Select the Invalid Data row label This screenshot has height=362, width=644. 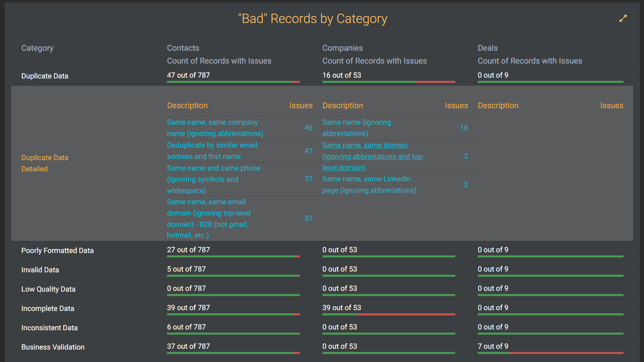pyautogui.click(x=40, y=269)
